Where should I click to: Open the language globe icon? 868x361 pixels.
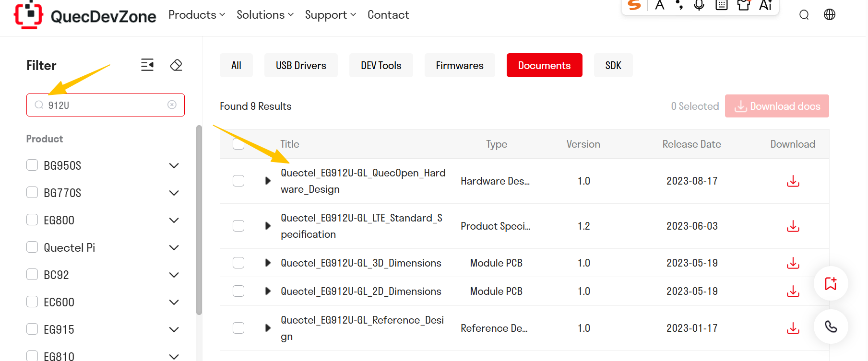(830, 15)
